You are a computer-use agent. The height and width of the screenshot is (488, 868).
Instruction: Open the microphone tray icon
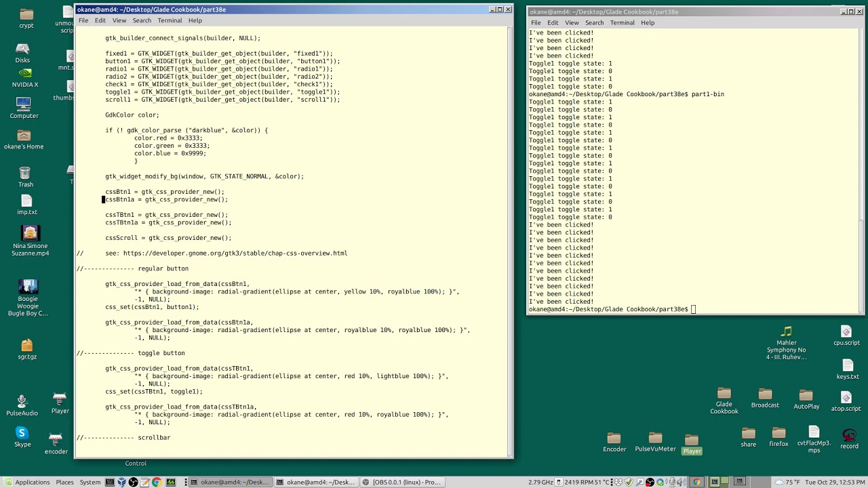[x=672, y=482]
